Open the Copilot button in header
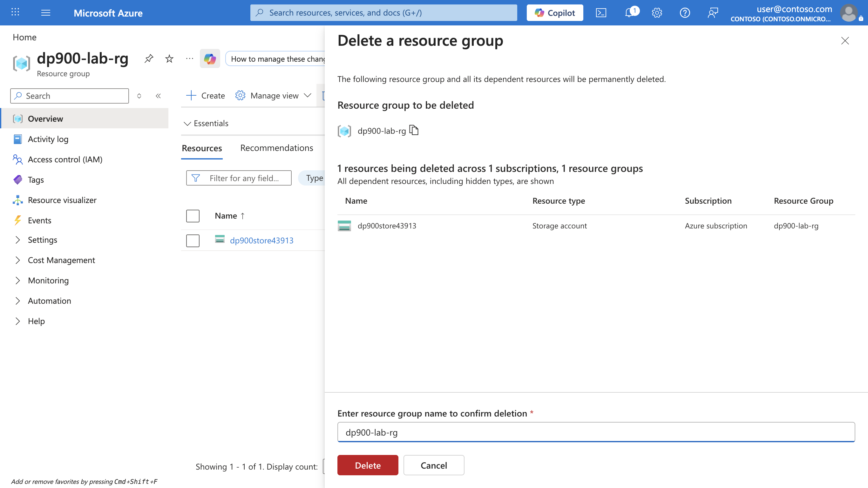The image size is (868, 488). [x=555, y=13]
